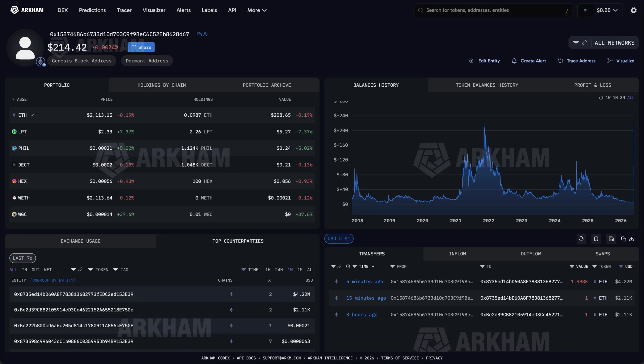Select the 3M chart range

pos(622,98)
